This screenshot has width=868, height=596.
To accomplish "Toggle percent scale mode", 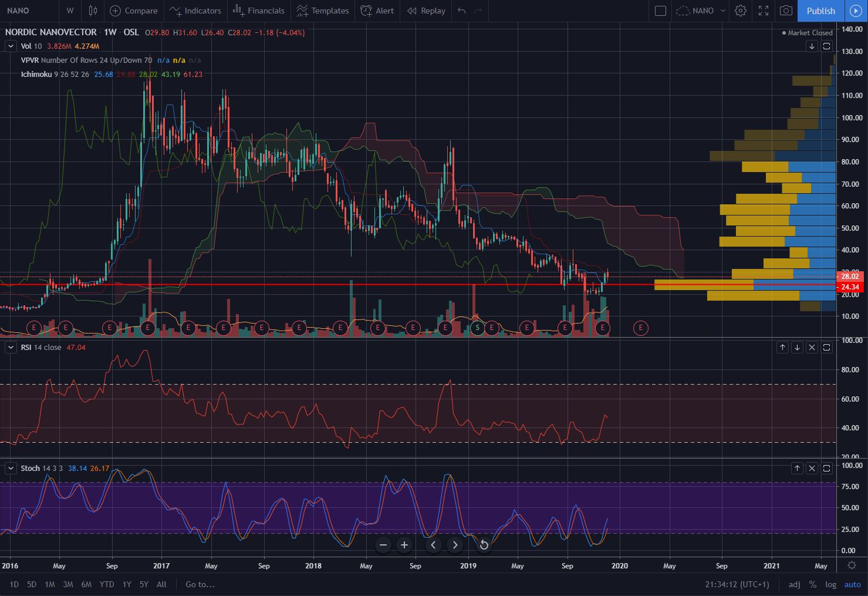I will pyautogui.click(x=812, y=584).
